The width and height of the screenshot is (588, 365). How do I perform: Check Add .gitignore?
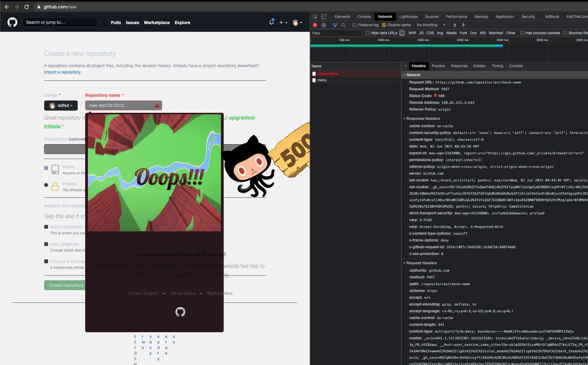[x=46, y=244]
